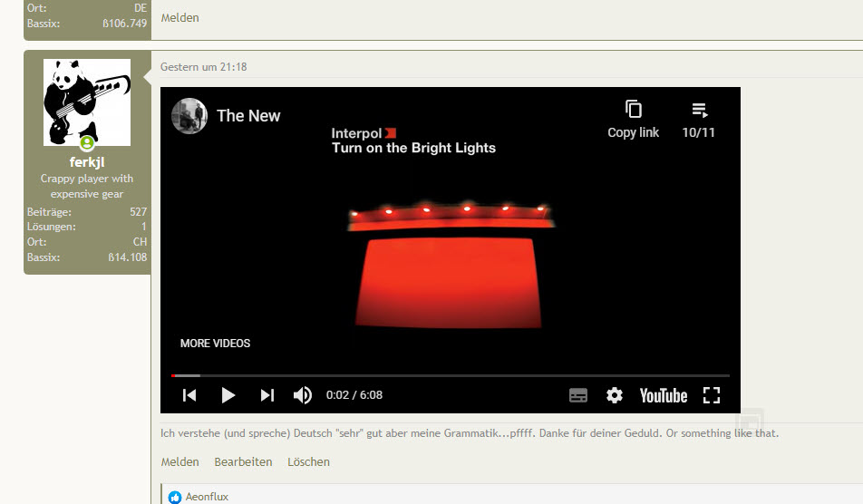Image resolution: width=863 pixels, height=504 pixels.
Task: Click the online status badge on avatar
Action: click(x=87, y=143)
